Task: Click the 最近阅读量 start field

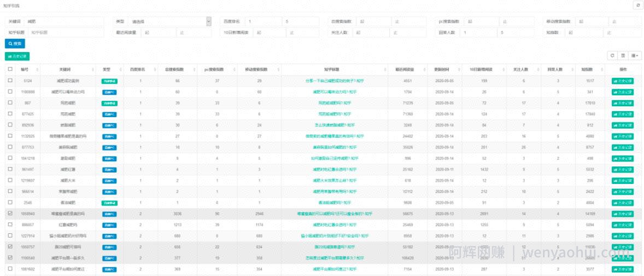Action: coord(160,32)
